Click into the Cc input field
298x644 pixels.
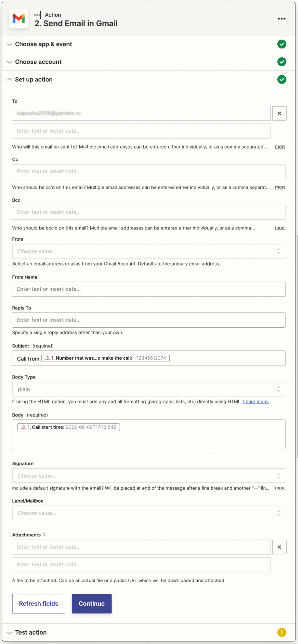(x=149, y=172)
